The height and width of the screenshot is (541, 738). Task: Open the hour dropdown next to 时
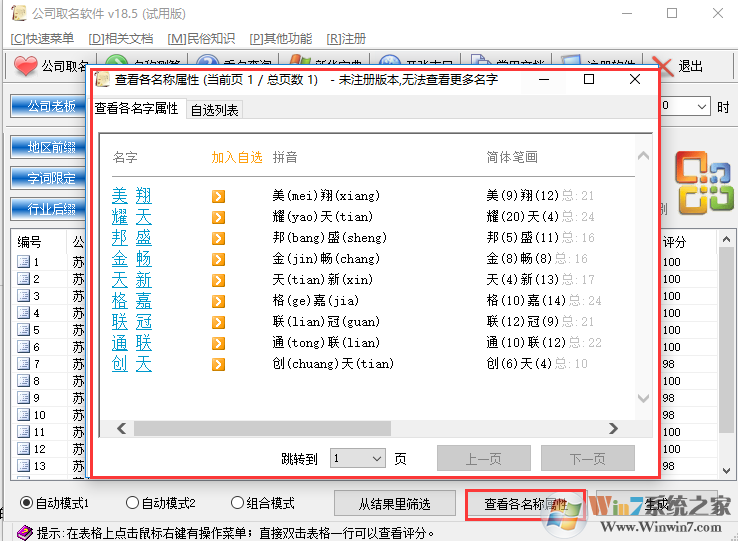(701, 106)
